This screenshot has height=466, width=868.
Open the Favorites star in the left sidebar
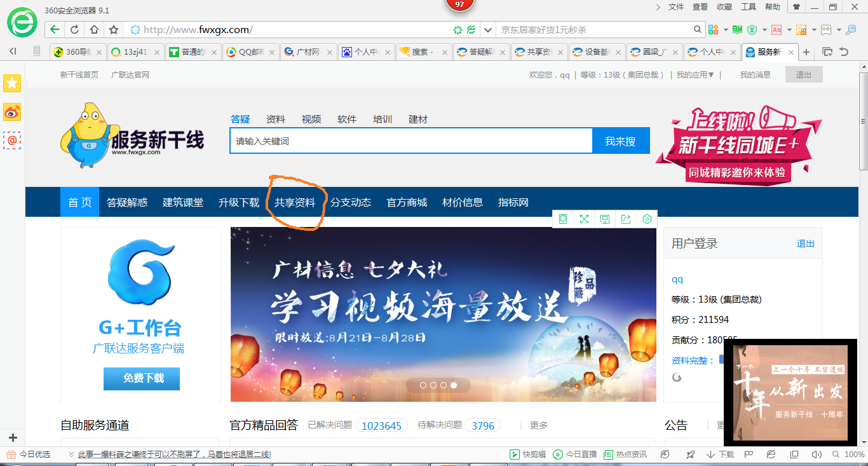coord(12,83)
